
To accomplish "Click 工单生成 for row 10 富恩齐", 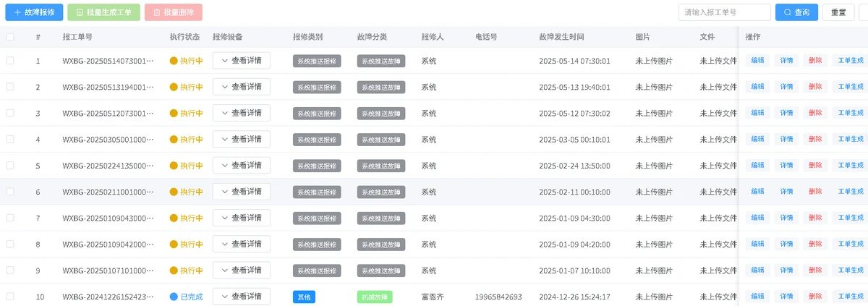I will [x=851, y=297].
